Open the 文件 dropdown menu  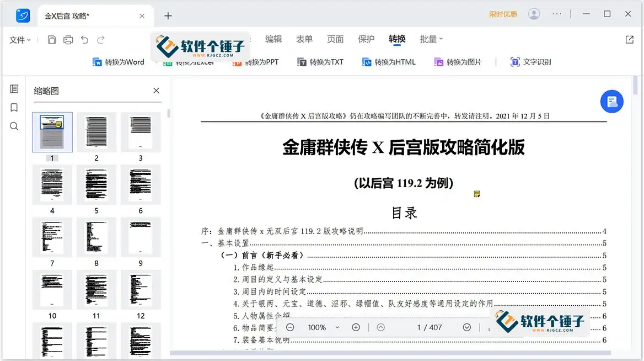point(18,39)
